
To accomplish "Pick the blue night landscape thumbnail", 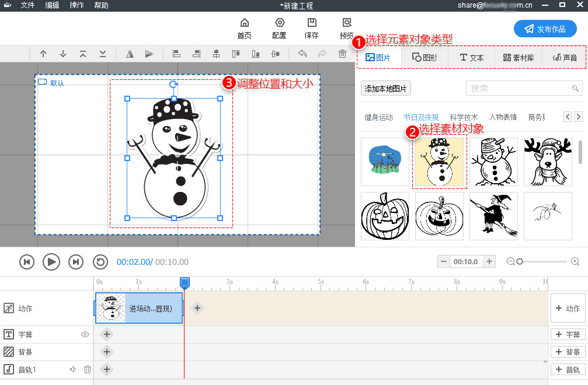I will coord(385,162).
